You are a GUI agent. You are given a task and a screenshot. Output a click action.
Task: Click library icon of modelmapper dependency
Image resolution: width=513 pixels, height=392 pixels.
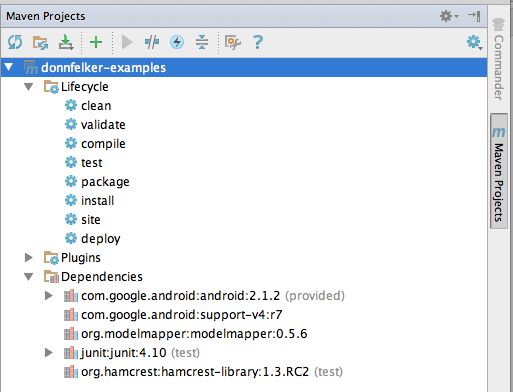(71, 334)
